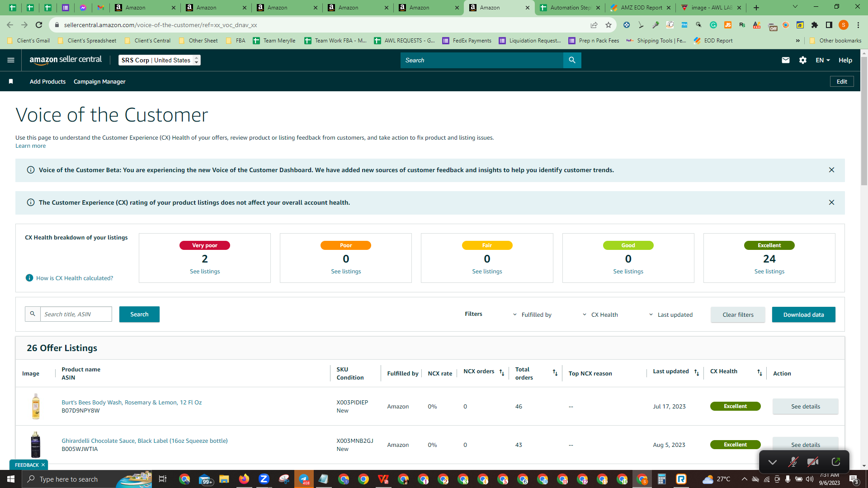Click the Edit button in navigation bar

842,81
